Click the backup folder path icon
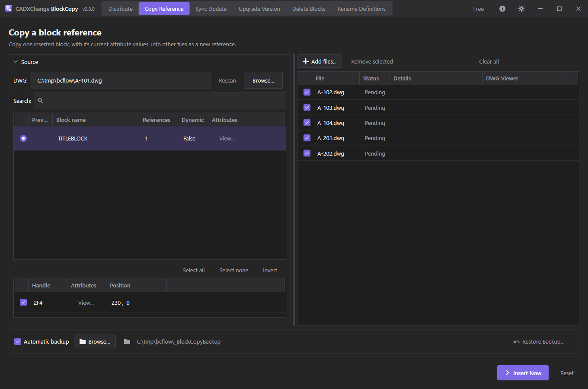 pyautogui.click(x=127, y=341)
